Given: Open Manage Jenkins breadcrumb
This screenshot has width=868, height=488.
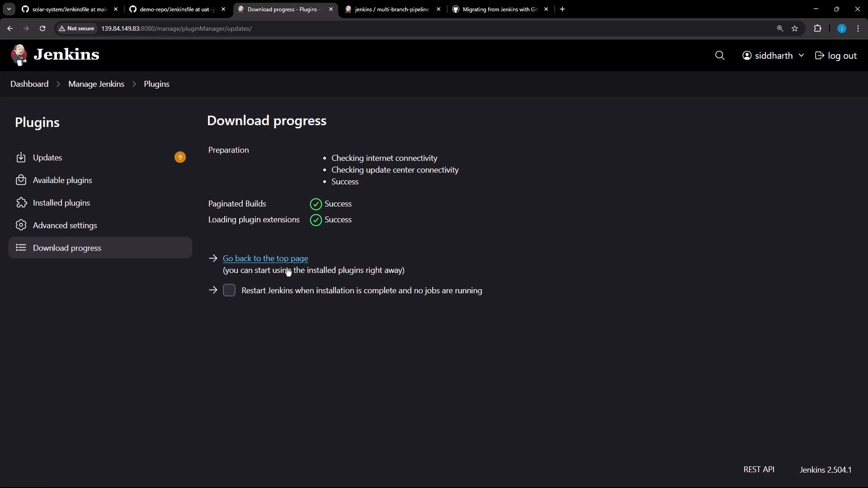Looking at the screenshot, I should click(96, 84).
